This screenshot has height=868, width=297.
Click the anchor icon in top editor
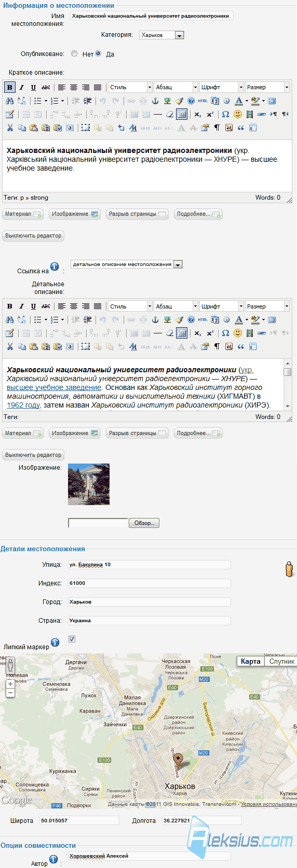coord(155,101)
